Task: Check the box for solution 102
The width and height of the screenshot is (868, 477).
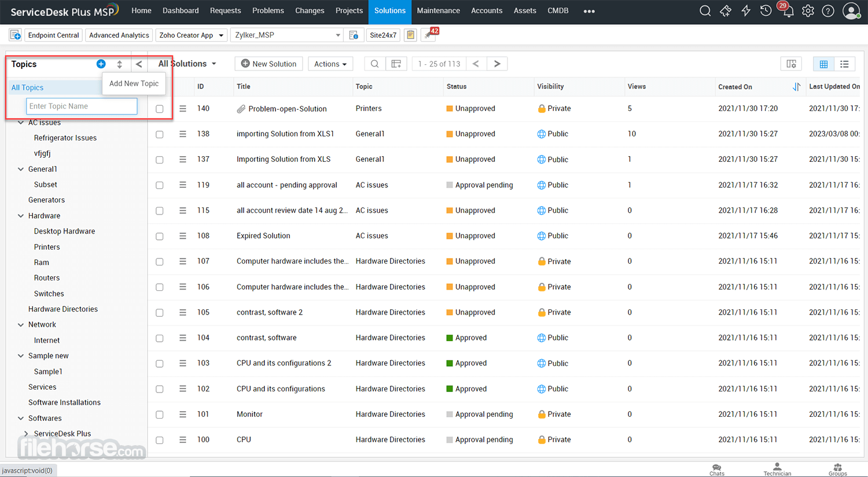Action: coord(160,389)
